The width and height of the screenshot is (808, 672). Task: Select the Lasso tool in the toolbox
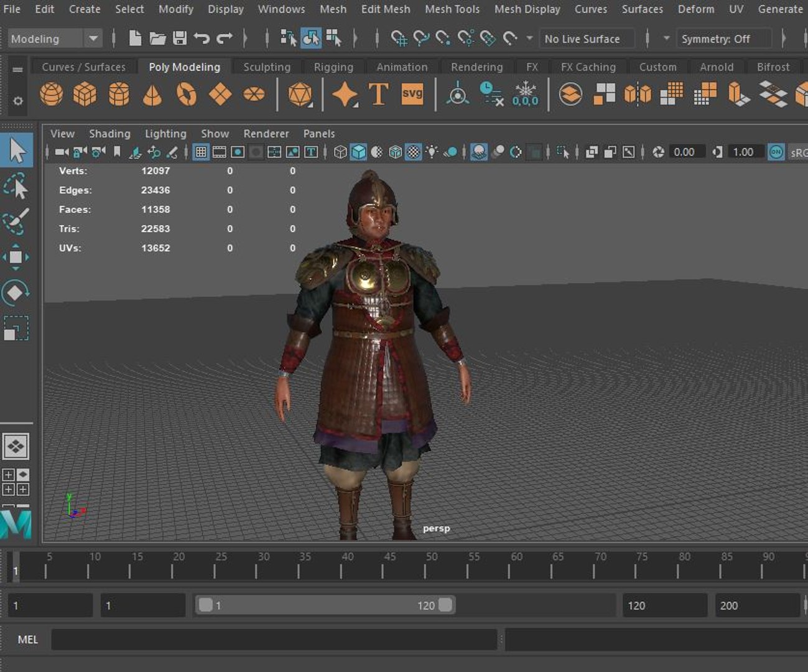pos(17,187)
